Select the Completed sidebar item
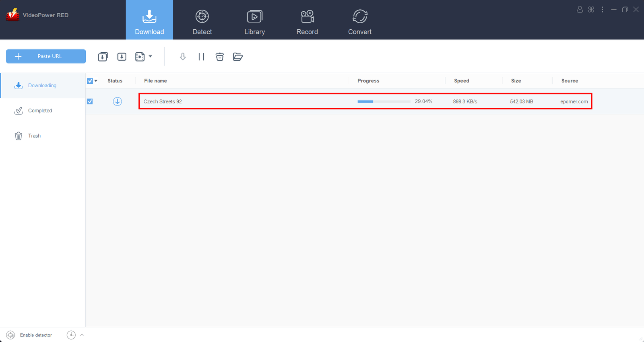Image resolution: width=644 pixels, height=342 pixels. click(x=43, y=111)
